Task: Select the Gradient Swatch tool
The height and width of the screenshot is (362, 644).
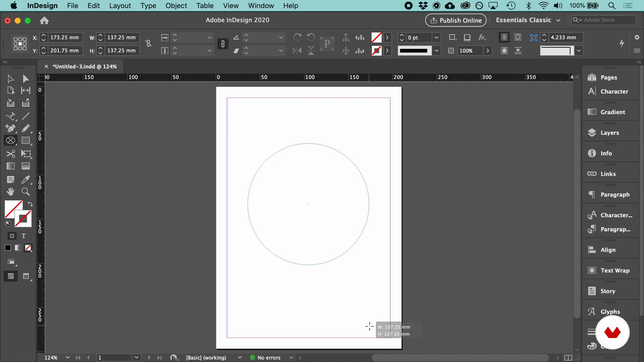Action: [x=10, y=166]
